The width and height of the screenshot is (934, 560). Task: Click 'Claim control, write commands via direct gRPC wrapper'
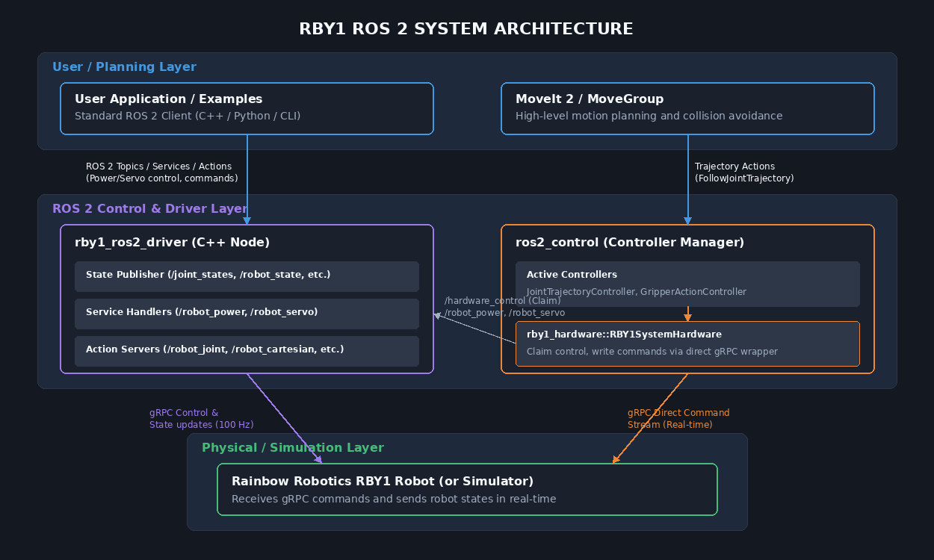click(x=652, y=351)
